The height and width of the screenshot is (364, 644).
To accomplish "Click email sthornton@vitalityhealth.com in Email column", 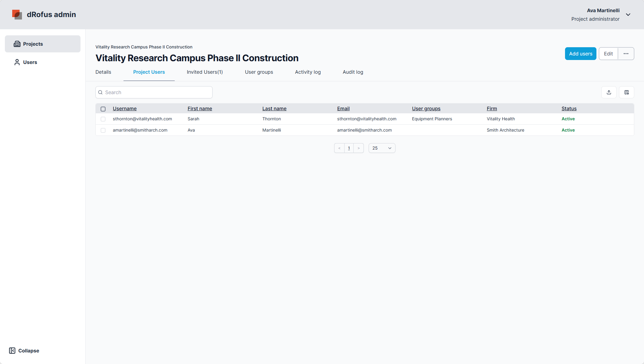I will (x=367, y=119).
